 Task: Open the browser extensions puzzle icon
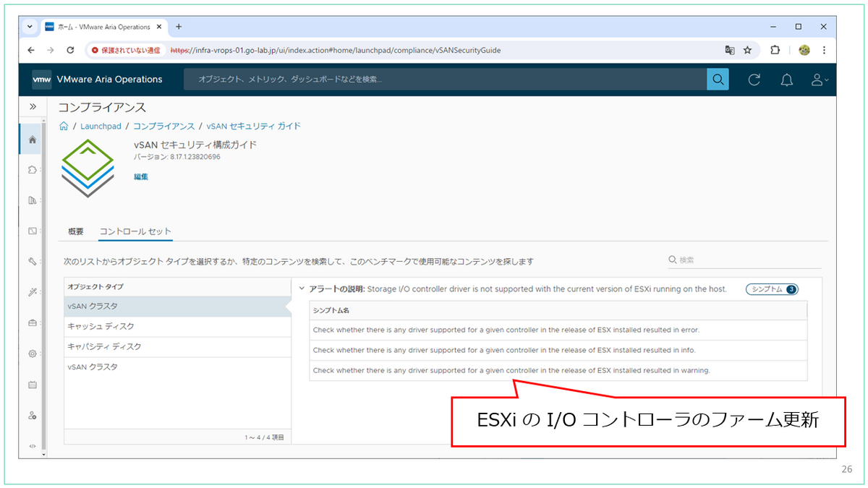tap(775, 51)
